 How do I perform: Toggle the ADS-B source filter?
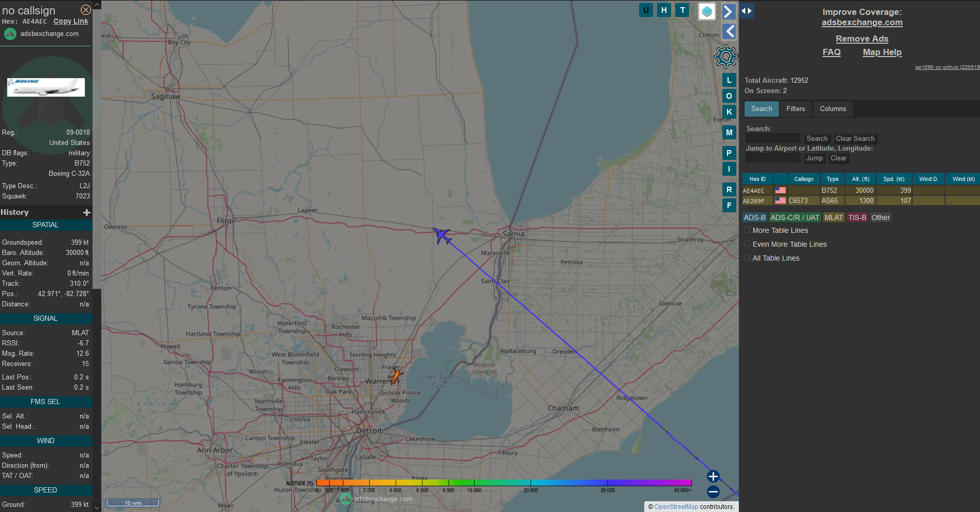coord(754,217)
